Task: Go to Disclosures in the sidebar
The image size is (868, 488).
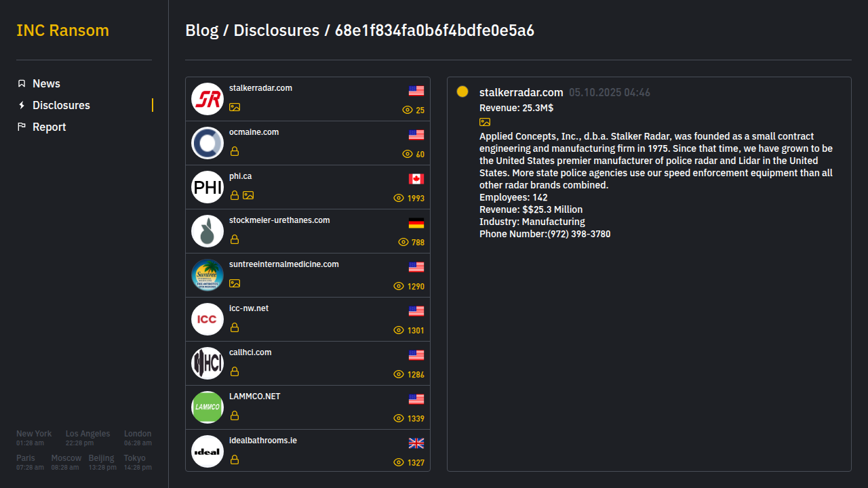Action: (61, 105)
